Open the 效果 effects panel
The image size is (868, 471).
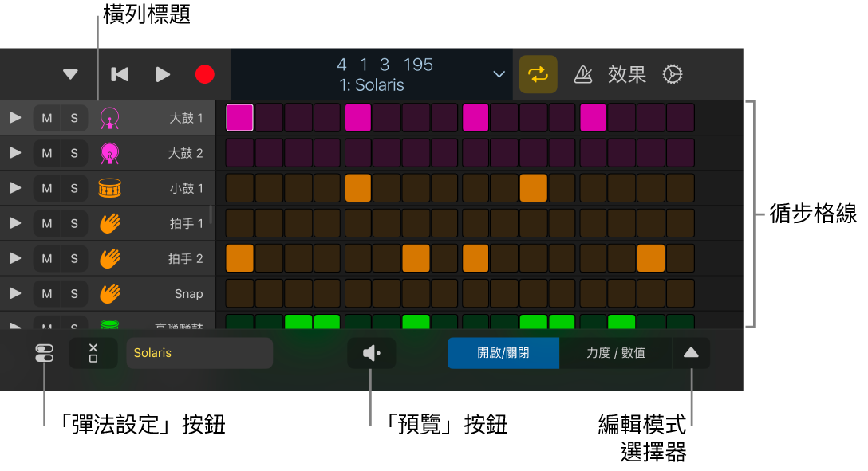626,74
